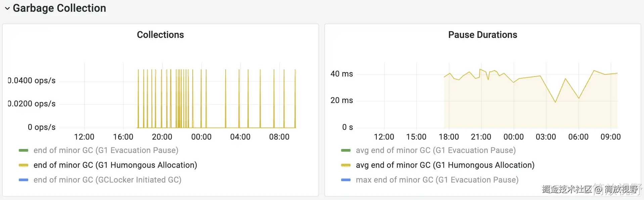Toggle "end of minor GC (G1 Humongous Allocation)" Collections series
The image size is (644, 200).
coord(115,165)
